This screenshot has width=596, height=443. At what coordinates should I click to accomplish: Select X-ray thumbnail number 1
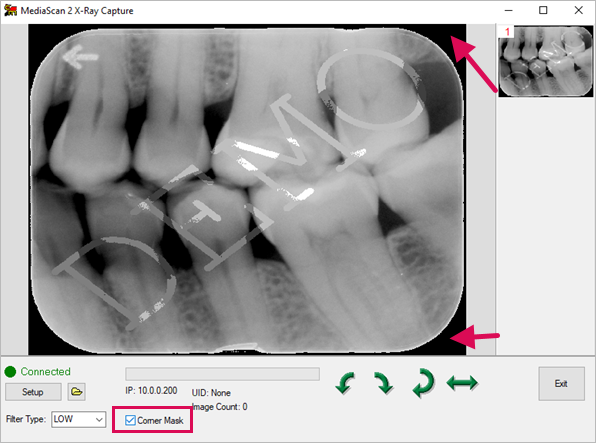pyautogui.click(x=545, y=61)
